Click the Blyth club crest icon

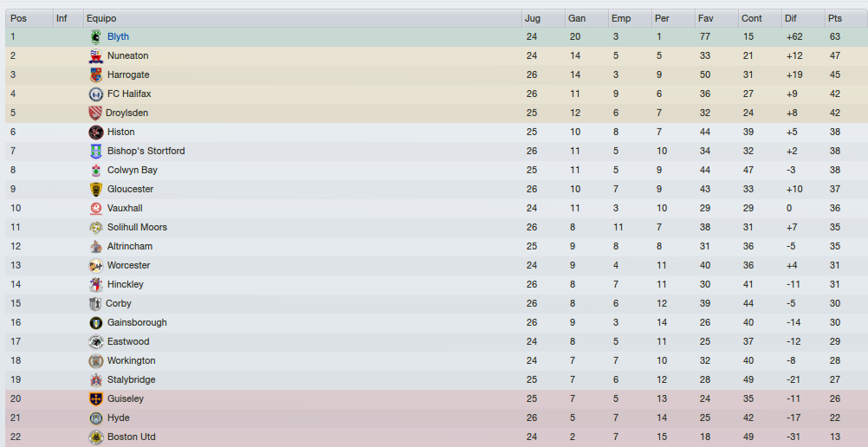[96, 37]
